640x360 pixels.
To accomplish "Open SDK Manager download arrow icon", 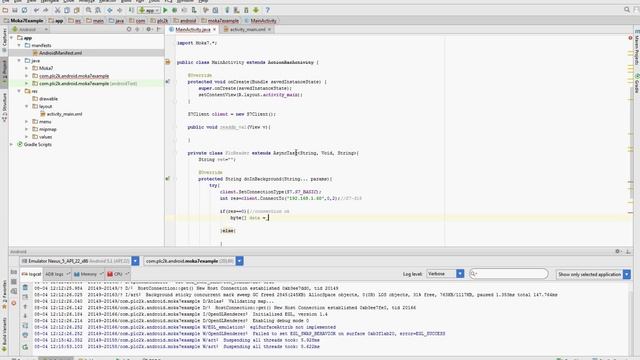I will click(x=256, y=10).
